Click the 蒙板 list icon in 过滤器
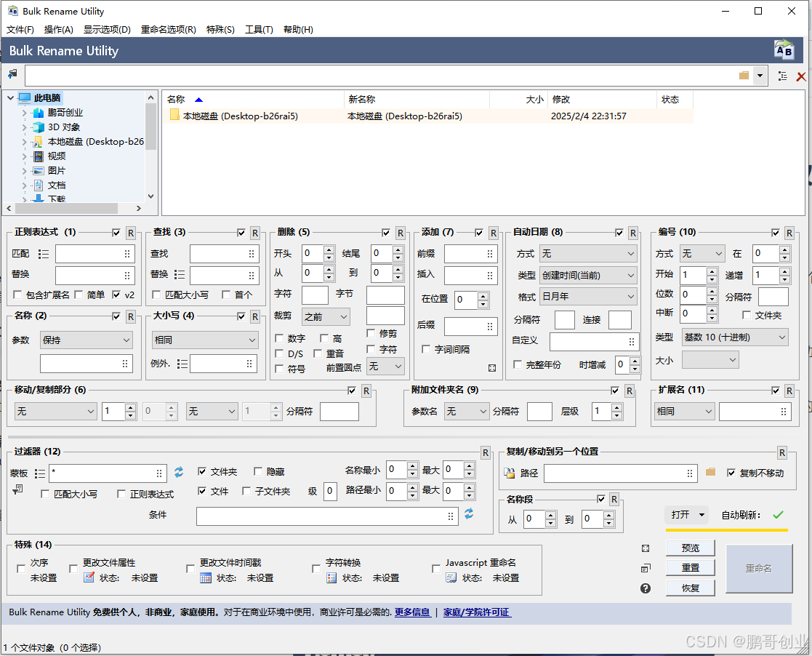This screenshot has height=656, width=812. [40, 473]
